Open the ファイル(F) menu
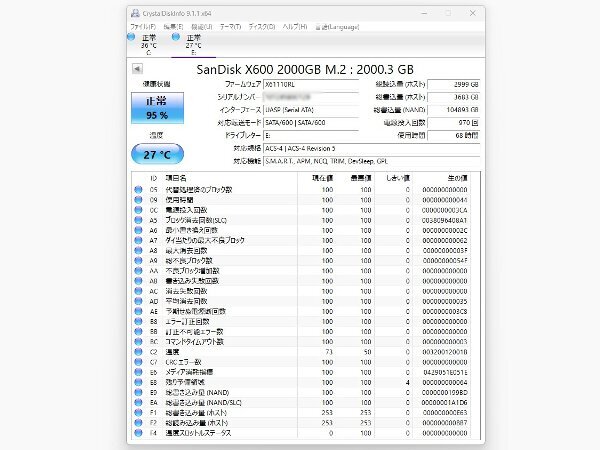Viewport: 600px width, 450px height. tap(143, 27)
